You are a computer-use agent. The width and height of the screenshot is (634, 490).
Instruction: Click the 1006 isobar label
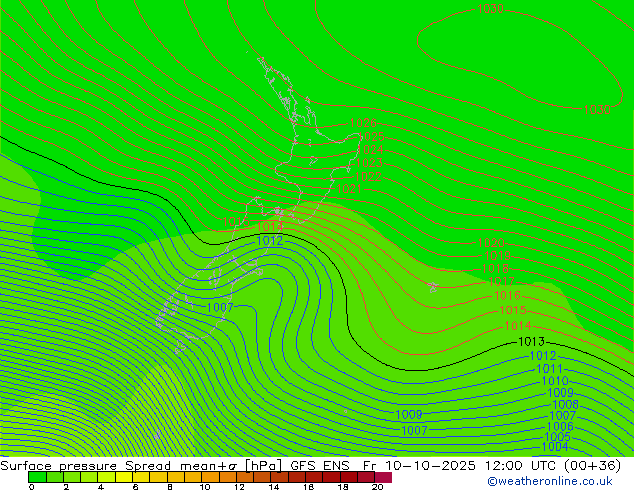[x=560, y=426]
